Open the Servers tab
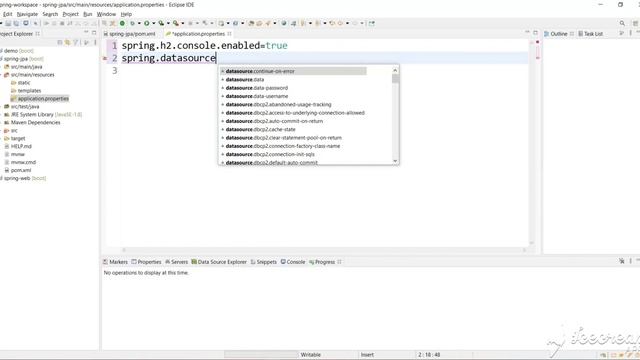 176,262
